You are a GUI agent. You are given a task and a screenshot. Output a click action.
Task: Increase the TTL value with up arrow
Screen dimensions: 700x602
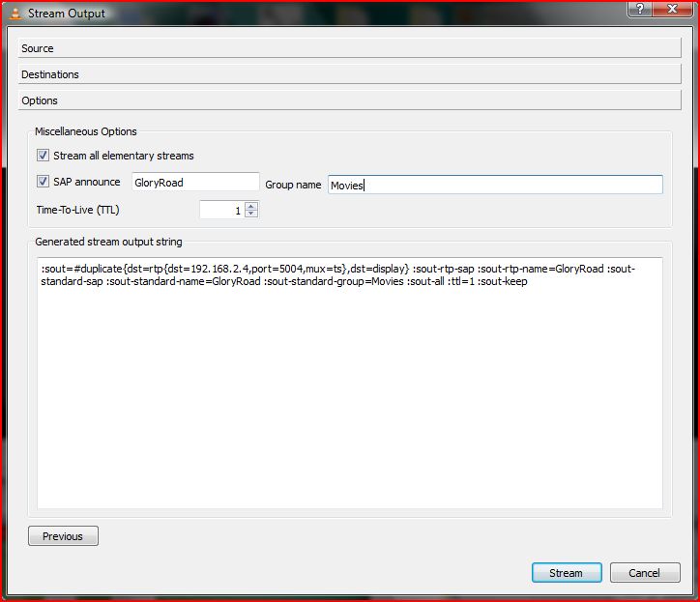coord(251,205)
